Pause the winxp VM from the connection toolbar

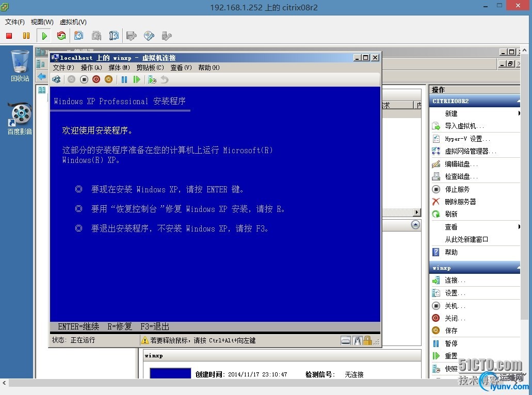124,79
